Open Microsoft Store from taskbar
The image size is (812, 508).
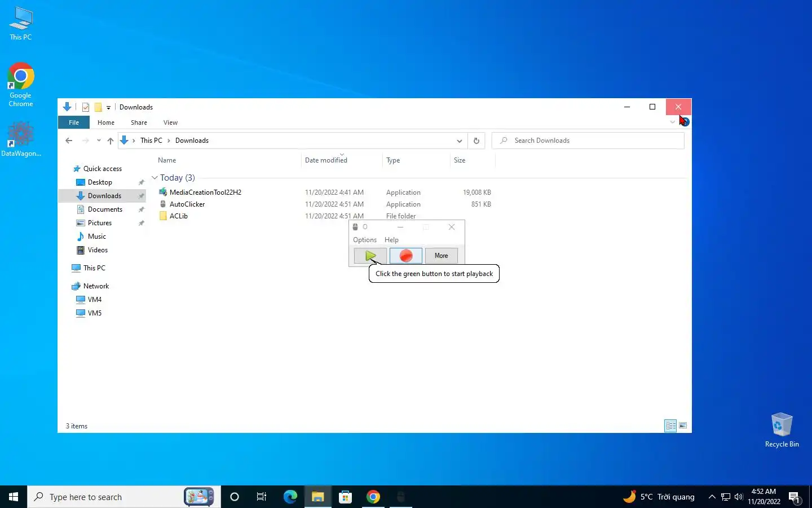click(345, 497)
